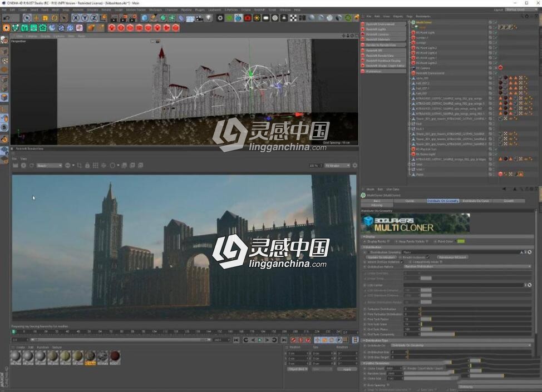Open the MoGraph menu
This screenshot has width=542, height=392.
click(x=155, y=9)
